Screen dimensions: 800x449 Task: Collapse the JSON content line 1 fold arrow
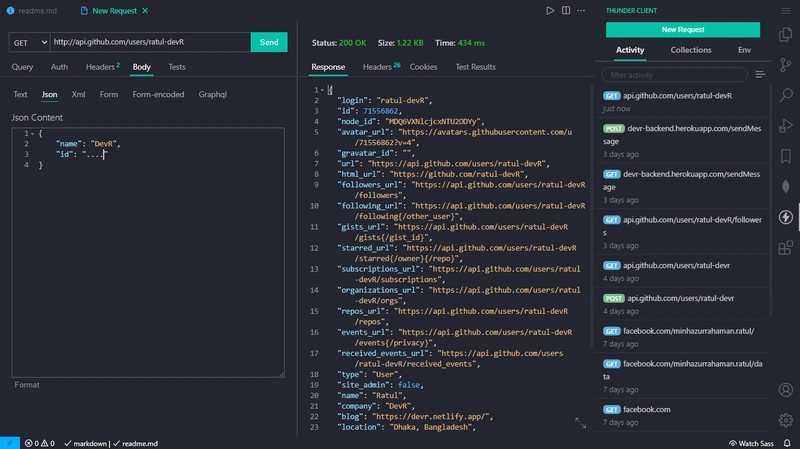pyautogui.click(x=32, y=134)
